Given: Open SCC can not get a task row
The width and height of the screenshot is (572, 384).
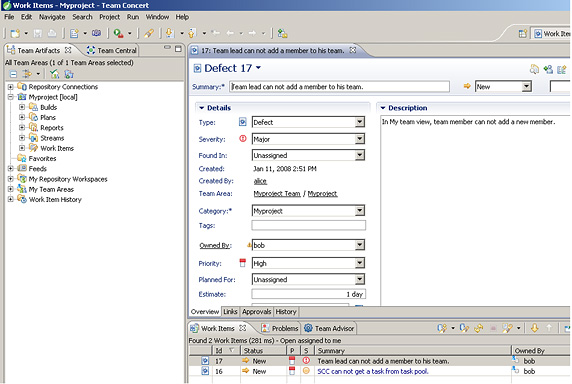Looking at the screenshot, I should [x=372, y=371].
